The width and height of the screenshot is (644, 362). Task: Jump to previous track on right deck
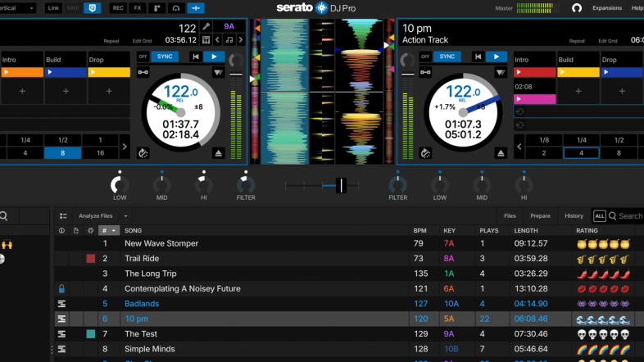(x=478, y=57)
